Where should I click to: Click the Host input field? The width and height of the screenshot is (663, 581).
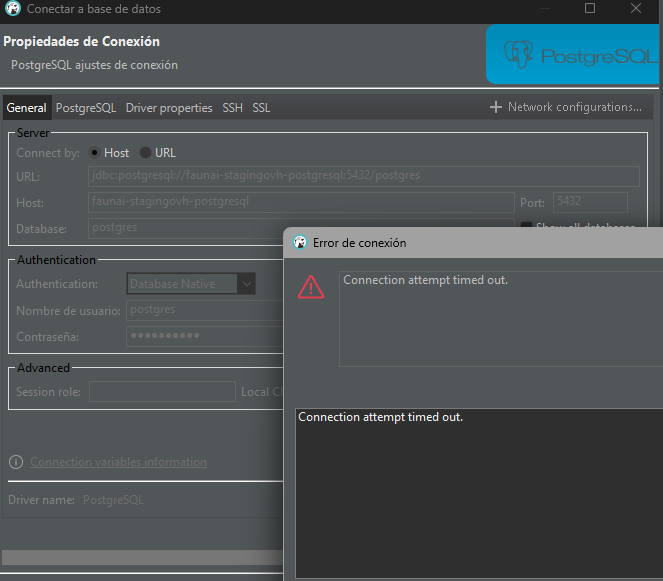(x=300, y=202)
